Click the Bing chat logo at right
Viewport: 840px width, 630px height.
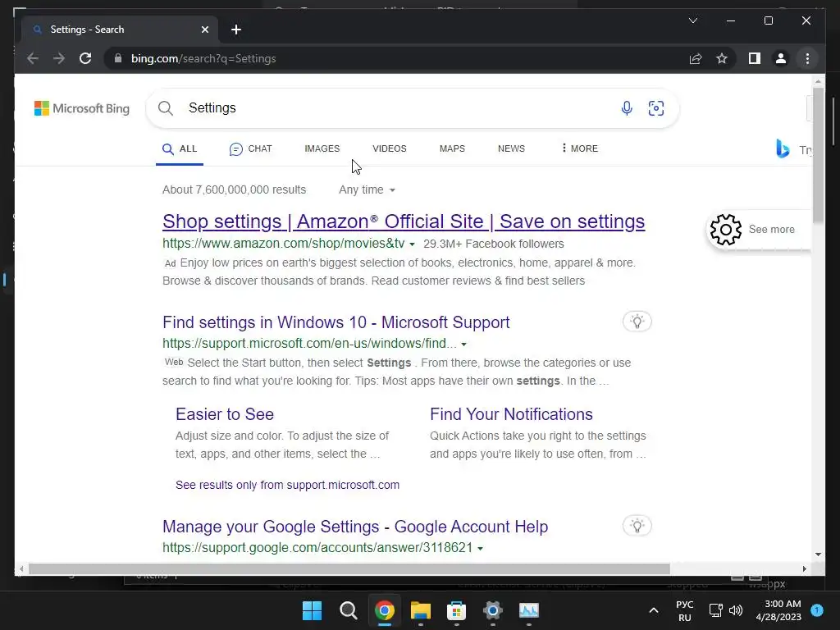point(783,148)
